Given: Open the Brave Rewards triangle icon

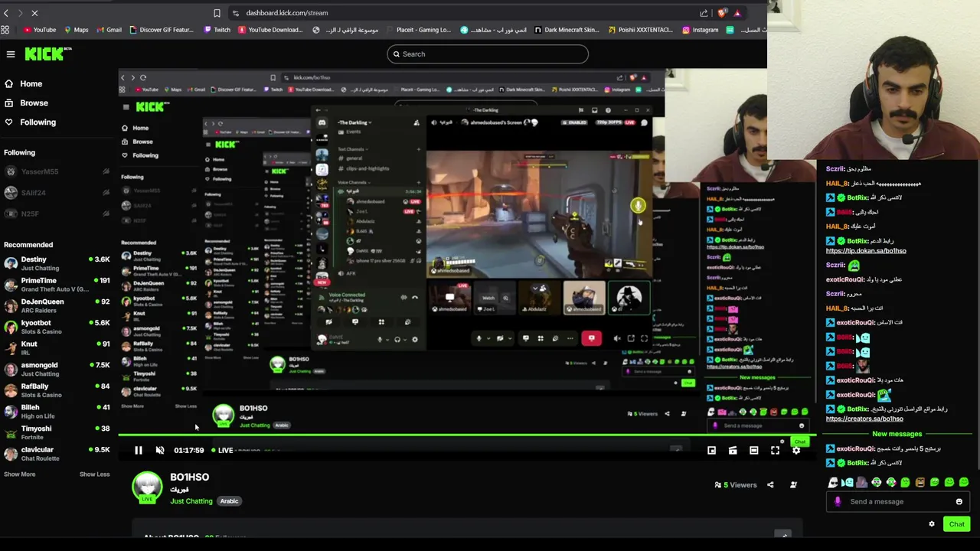Looking at the screenshot, I should pos(737,13).
